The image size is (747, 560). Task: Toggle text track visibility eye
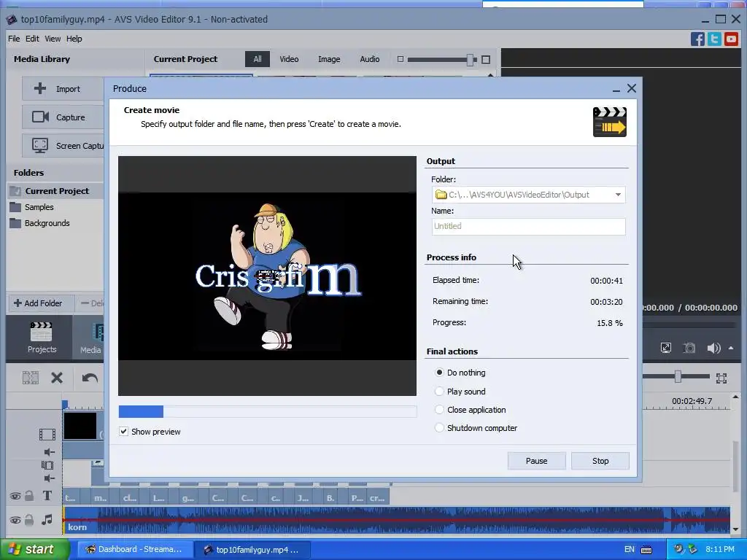click(15, 496)
